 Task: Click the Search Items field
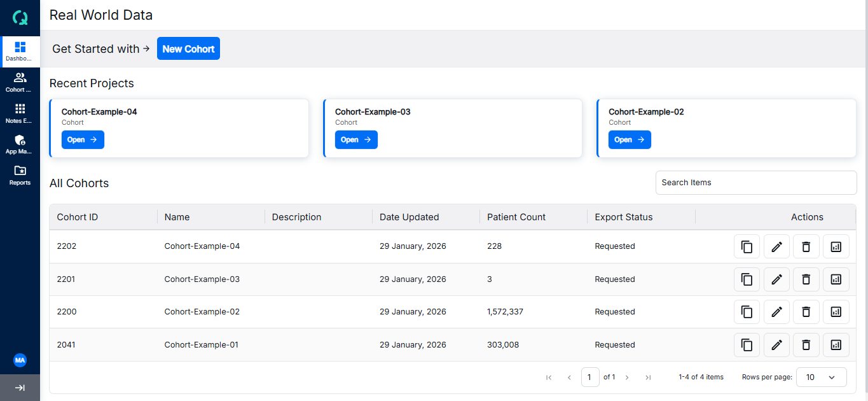pos(756,183)
